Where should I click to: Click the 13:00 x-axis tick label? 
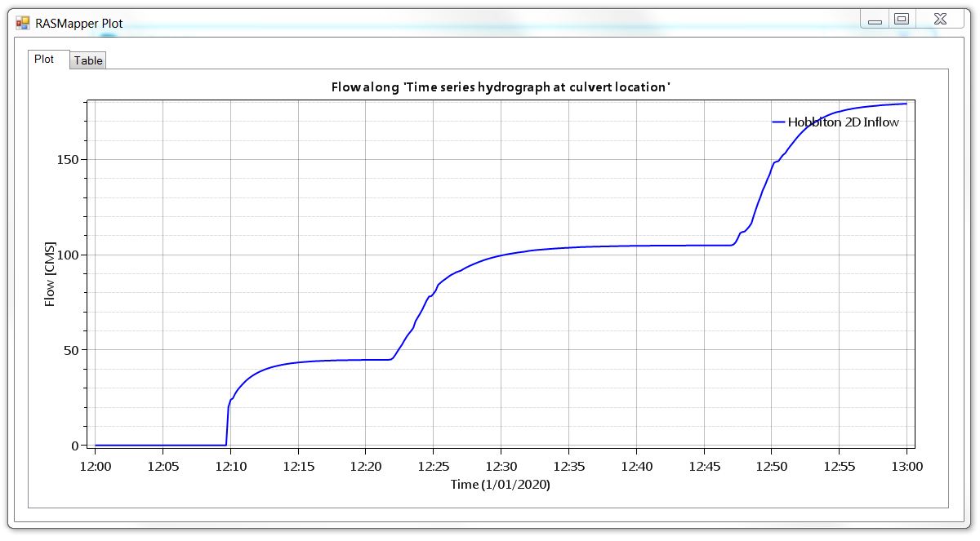[x=906, y=465]
